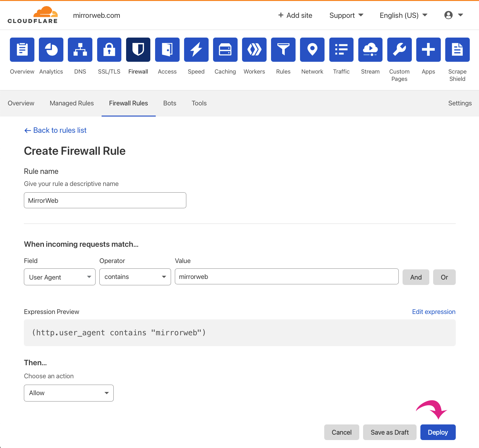Open the DNS network icon
The height and width of the screenshot is (448, 479).
point(80,50)
